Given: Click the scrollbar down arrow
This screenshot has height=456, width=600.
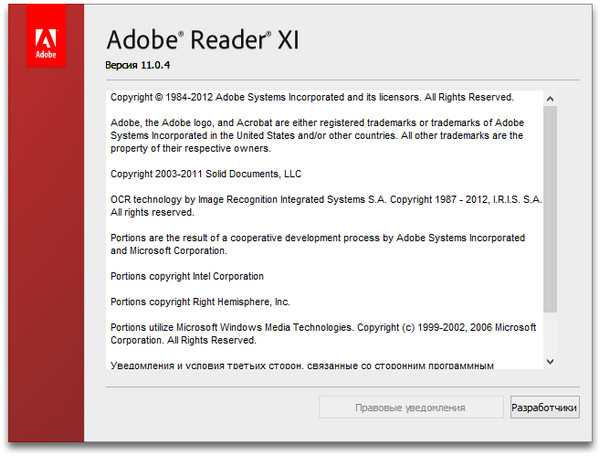Looking at the screenshot, I should [x=550, y=360].
